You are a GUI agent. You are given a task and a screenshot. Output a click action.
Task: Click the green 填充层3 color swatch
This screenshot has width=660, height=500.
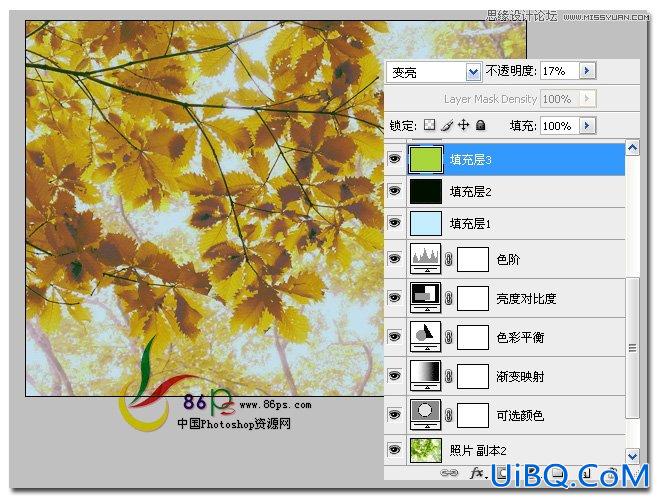tap(426, 159)
